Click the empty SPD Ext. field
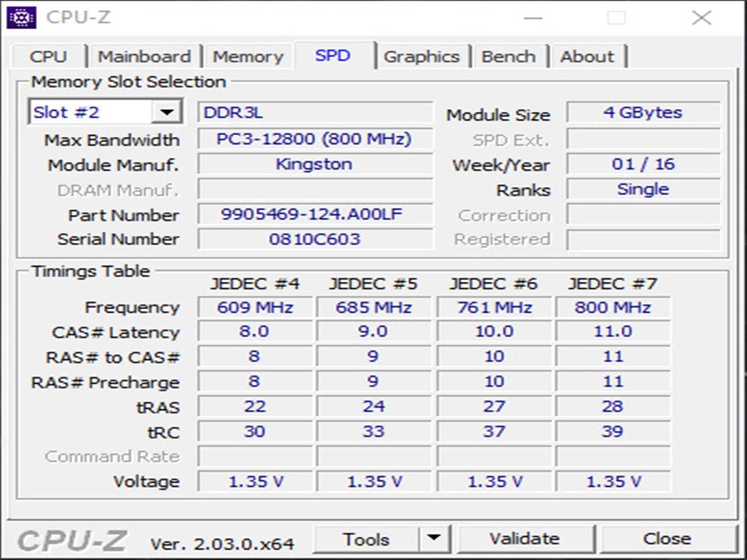This screenshot has height=560, width=747. point(643,139)
